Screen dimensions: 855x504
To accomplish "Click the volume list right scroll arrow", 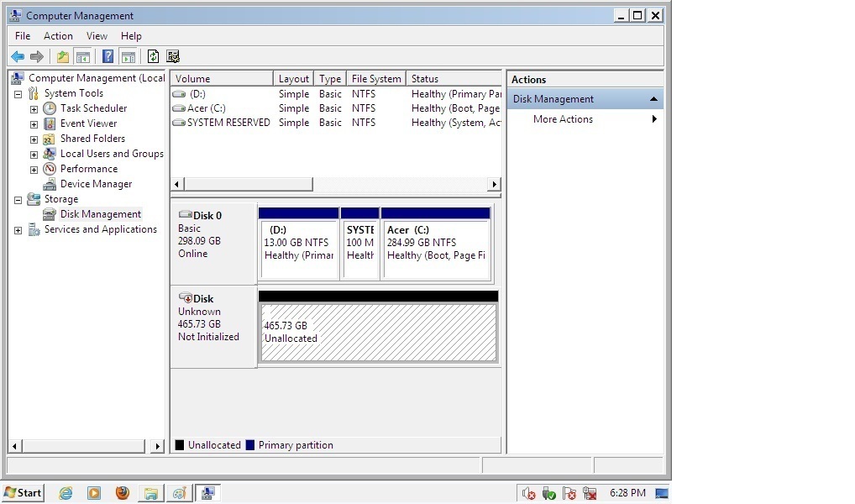I will click(x=494, y=184).
